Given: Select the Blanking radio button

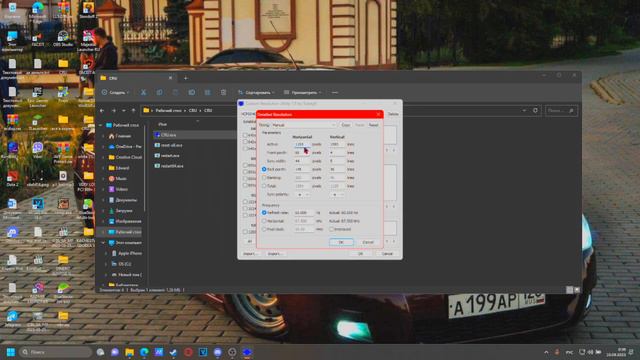Looking at the screenshot, I should point(264,178).
